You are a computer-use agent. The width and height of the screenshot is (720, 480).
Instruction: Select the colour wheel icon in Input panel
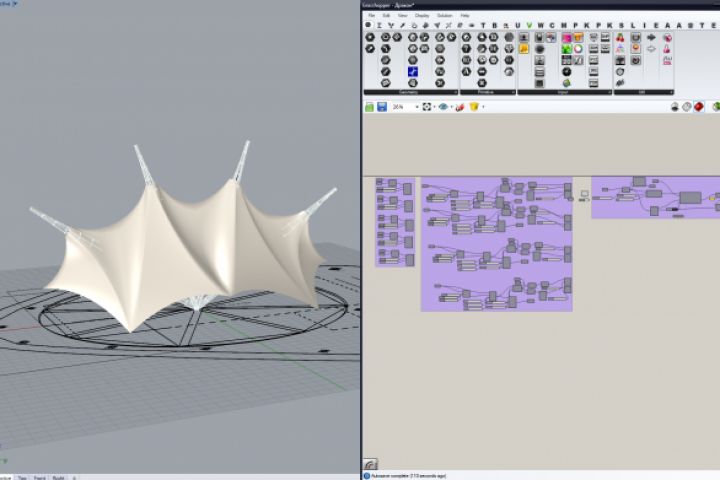578,49
